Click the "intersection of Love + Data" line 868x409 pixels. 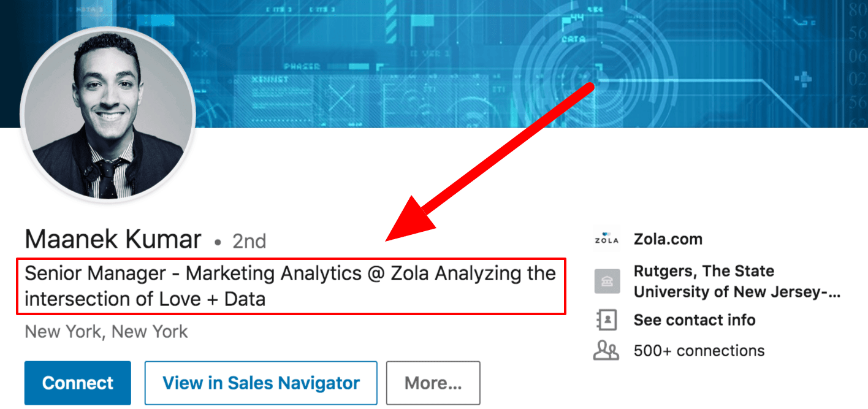point(145,300)
